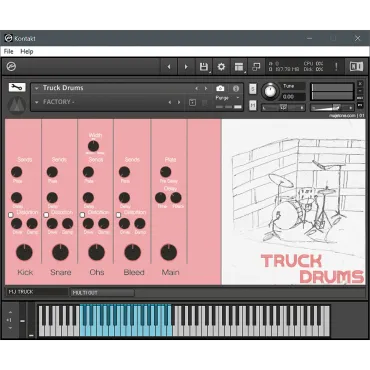Image resolution: width=370 pixels, height=370 pixels.
Task: Enable Distortion checkbox on Snare channel
Action: pyautogui.click(x=46, y=215)
